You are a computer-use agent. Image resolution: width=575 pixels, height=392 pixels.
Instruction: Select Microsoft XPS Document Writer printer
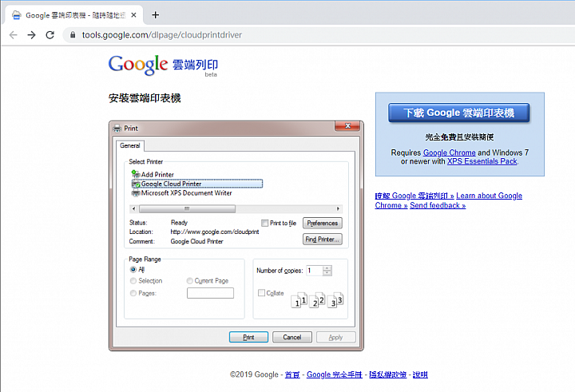pyautogui.click(x=182, y=193)
